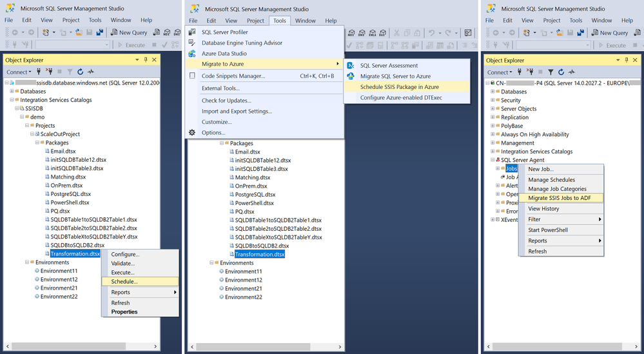Click the MDX query icon in left window toolbar
This screenshot has height=354, width=644.
point(167,32)
